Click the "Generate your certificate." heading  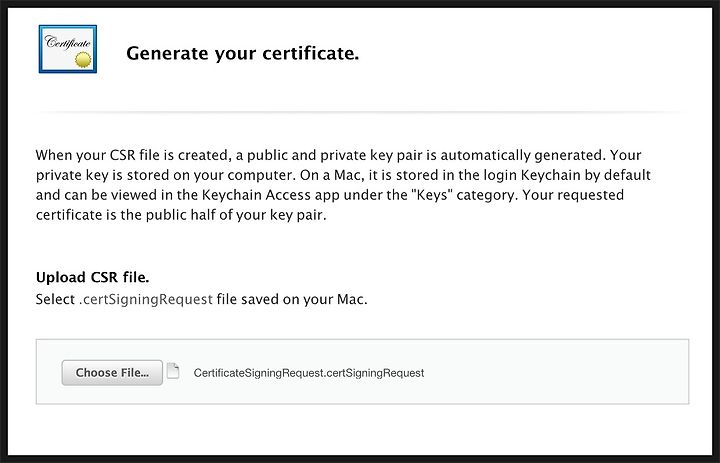tap(242, 53)
